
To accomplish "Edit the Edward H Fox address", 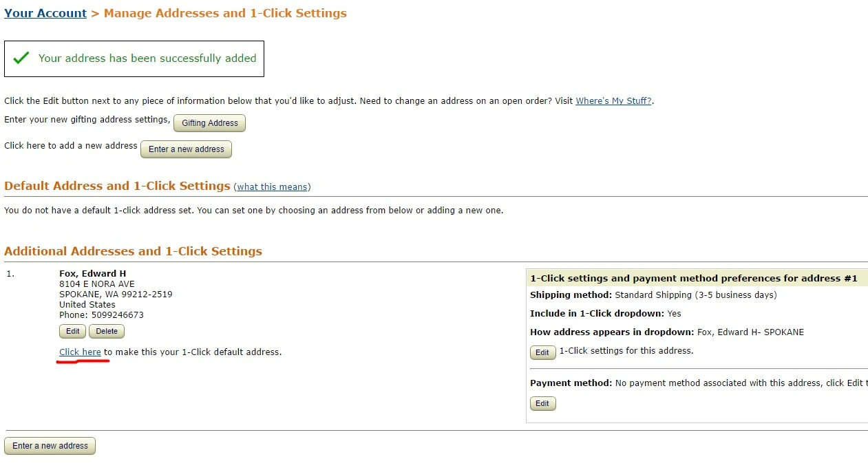I will click(73, 332).
